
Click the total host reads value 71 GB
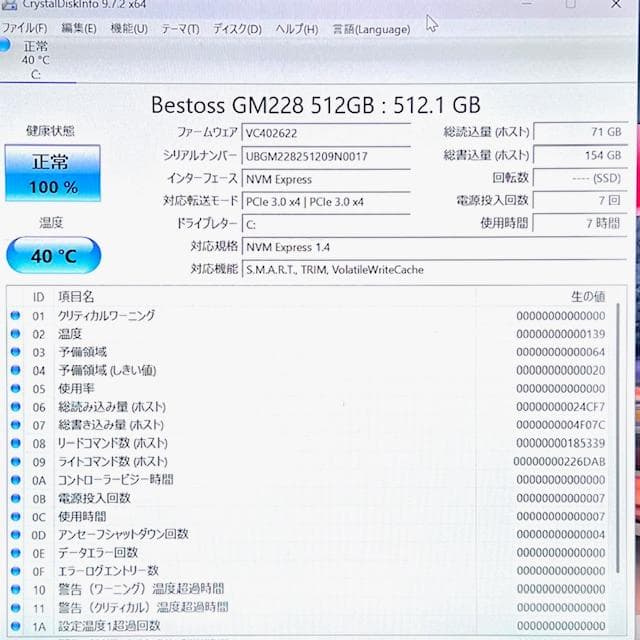tap(580, 132)
